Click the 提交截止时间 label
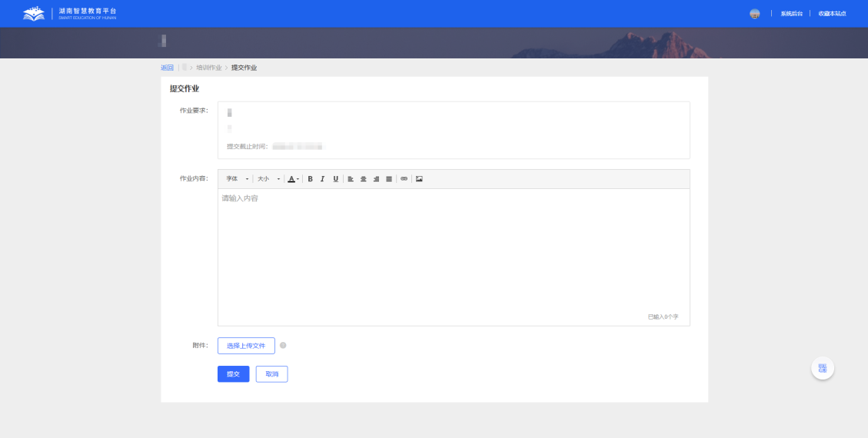868x438 pixels. (x=248, y=147)
